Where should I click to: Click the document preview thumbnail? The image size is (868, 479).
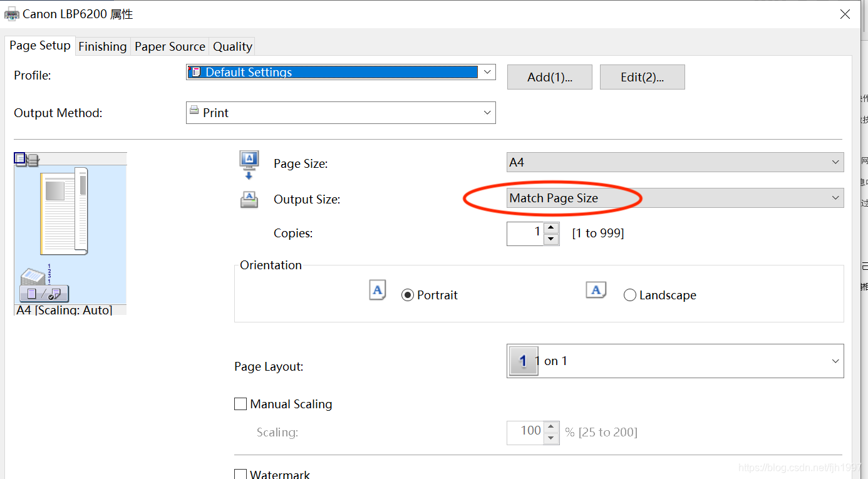64,211
